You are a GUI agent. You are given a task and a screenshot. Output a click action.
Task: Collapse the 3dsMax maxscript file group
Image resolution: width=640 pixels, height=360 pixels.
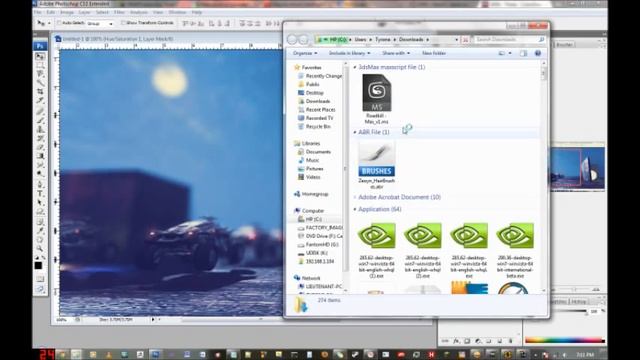[355, 67]
